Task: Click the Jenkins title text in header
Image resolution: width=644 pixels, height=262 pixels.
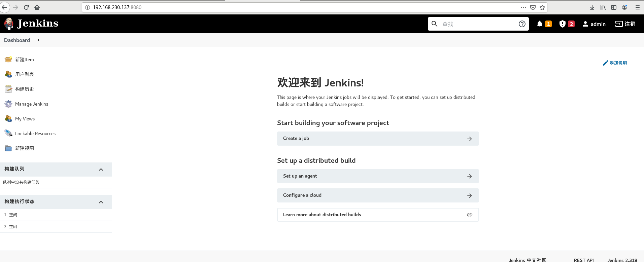Action: point(38,23)
